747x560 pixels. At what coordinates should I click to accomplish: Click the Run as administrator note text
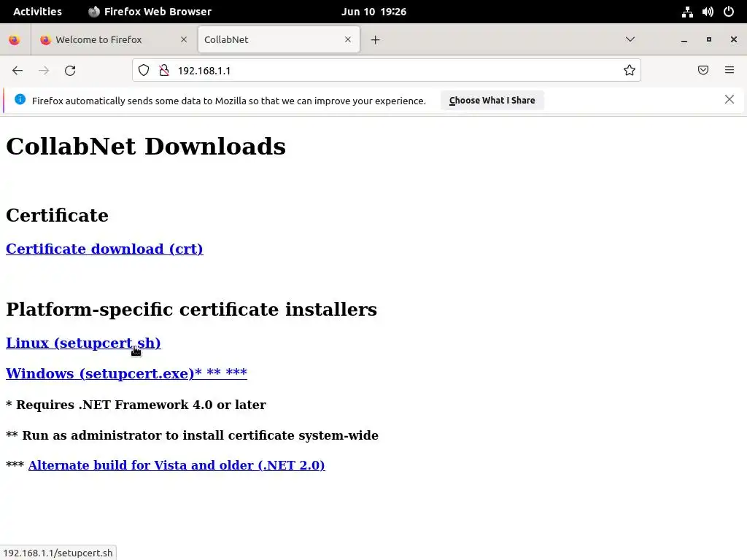click(x=192, y=435)
